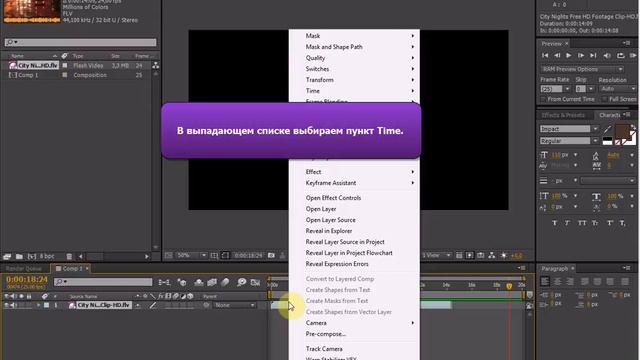This screenshot has width=640, height=360.
Task: Delete selected project item with trash icon
Action: tap(69, 256)
